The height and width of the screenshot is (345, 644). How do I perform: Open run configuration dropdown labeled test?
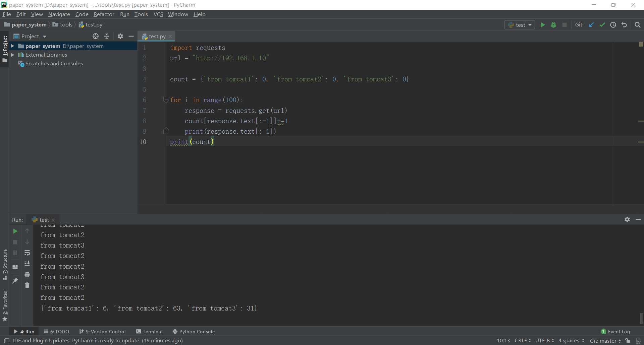[x=520, y=25]
